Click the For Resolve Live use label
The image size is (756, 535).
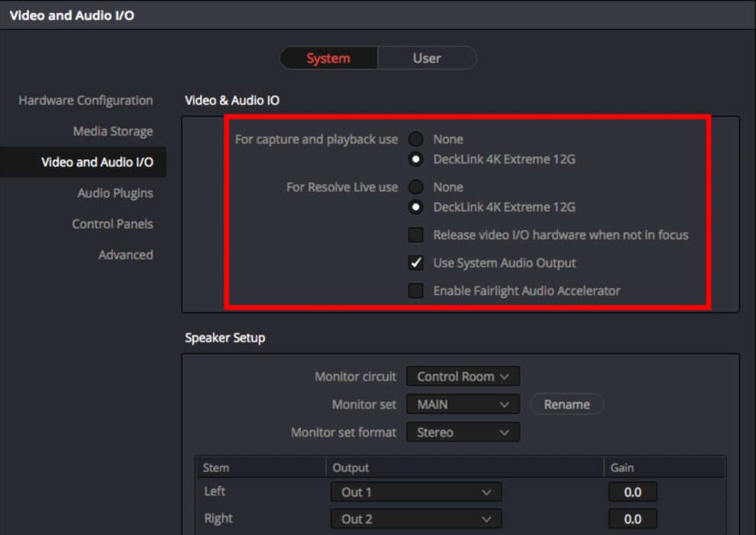click(342, 187)
